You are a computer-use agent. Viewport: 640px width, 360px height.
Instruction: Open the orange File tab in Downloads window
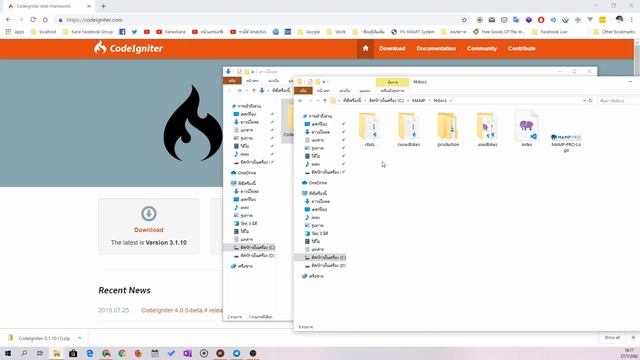point(232,81)
